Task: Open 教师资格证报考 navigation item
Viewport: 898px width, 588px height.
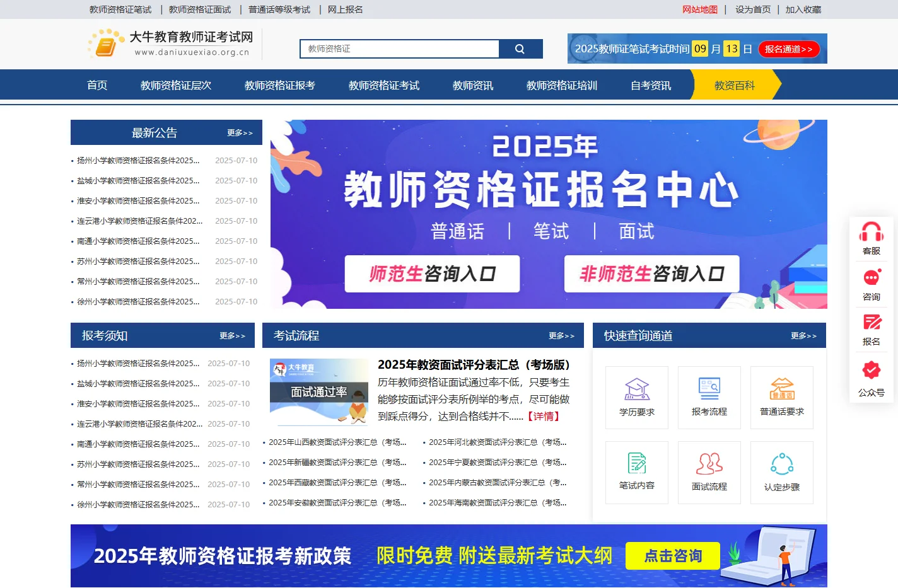Action: [x=280, y=85]
